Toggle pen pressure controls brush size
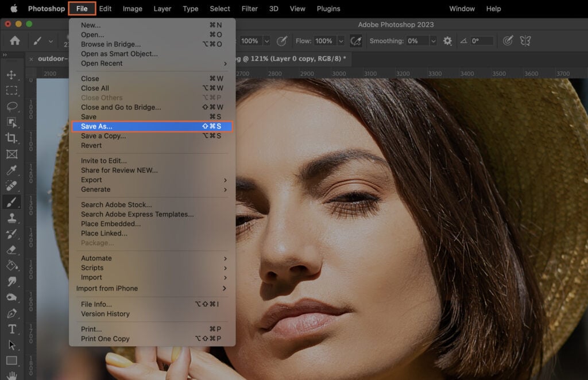Image resolution: width=588 pixels, height=380 pixels. (x=507, y=41)
